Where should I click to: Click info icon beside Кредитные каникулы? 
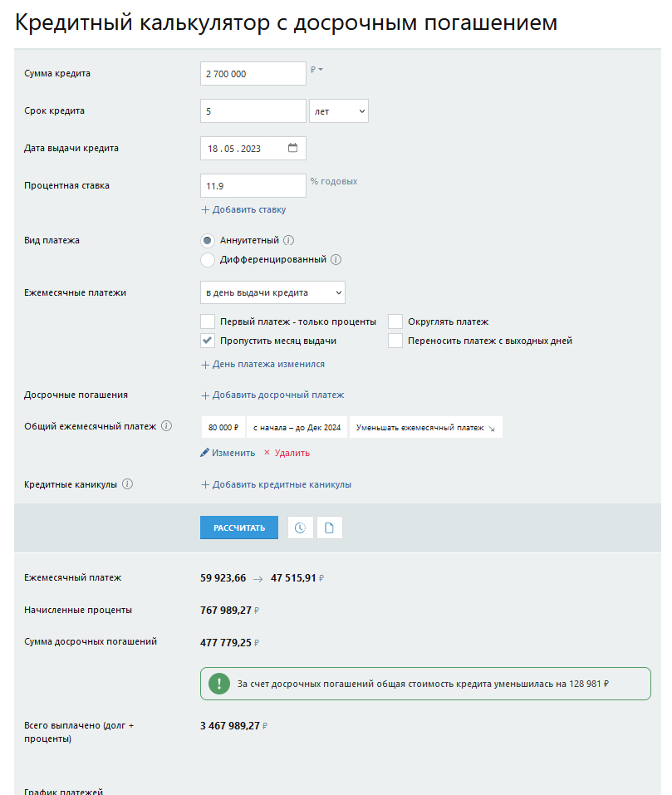127,484
